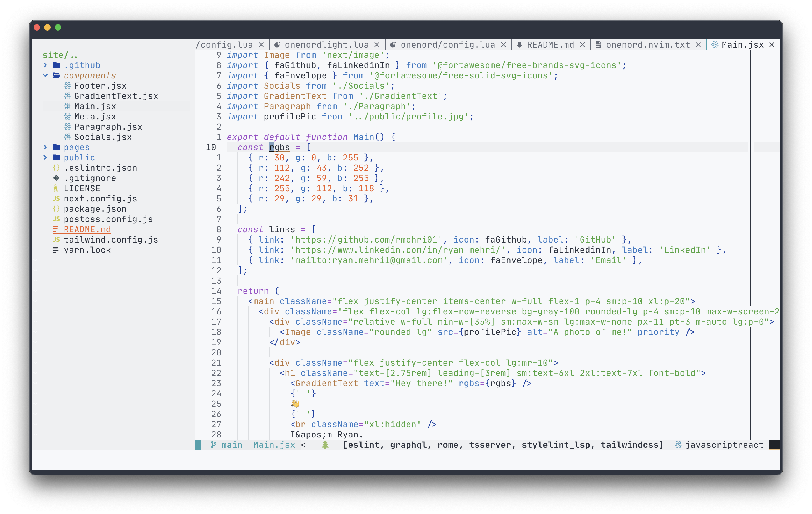The height and width of the screenshot is (514, 812).
Task: Open README.md in the file tree
Action: 87,229
